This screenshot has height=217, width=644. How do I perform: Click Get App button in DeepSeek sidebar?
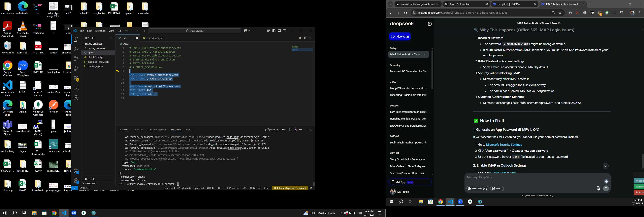410,182
